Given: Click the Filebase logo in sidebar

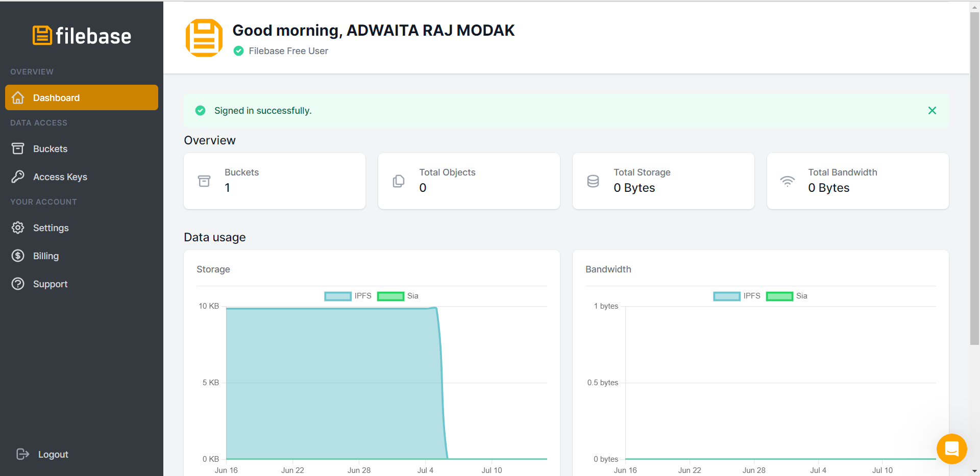Looking at the screenshot, I should coord(82,36).
